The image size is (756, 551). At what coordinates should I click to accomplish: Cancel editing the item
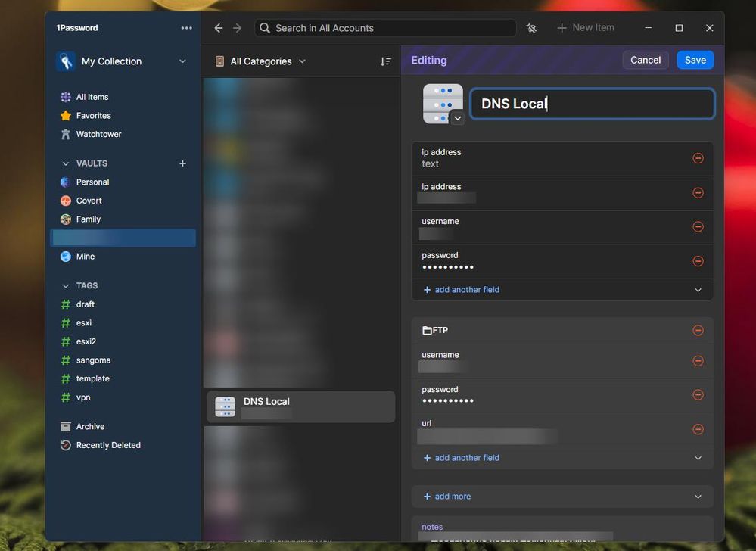click(645, 60)
